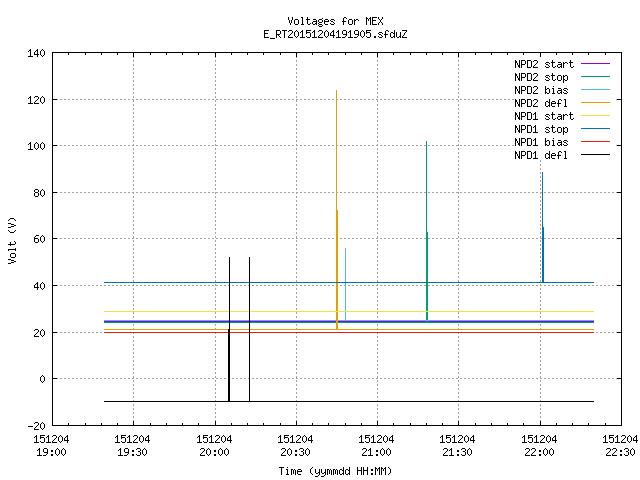Click the NPD2 start legend label
The height and width of the screenshot is (480, 640).
(544, 64)
